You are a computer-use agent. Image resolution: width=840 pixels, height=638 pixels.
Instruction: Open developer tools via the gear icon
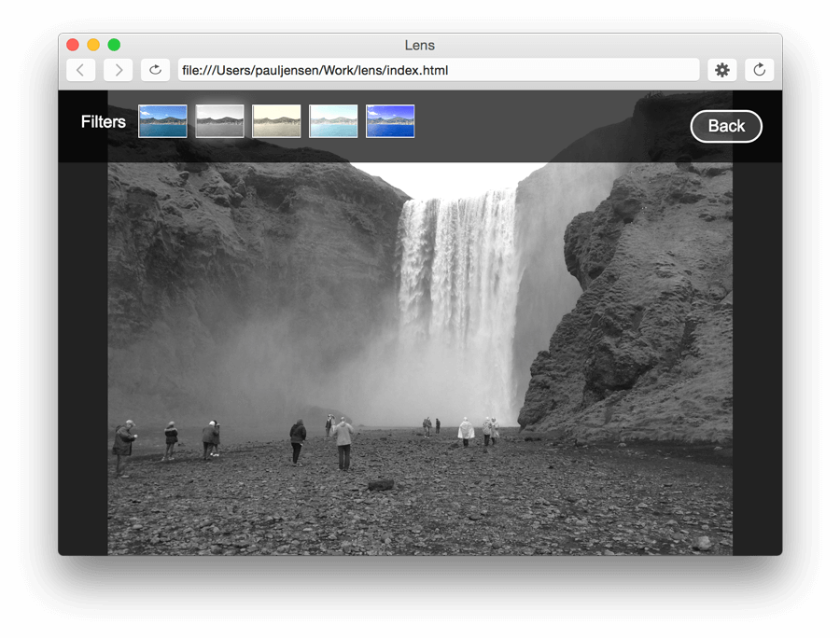point(722,70)
